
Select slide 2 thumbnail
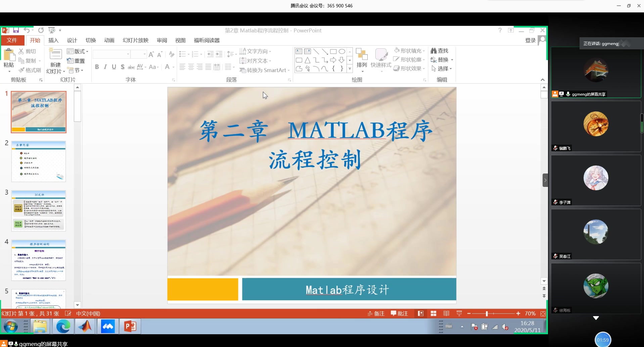pos(39,161)
